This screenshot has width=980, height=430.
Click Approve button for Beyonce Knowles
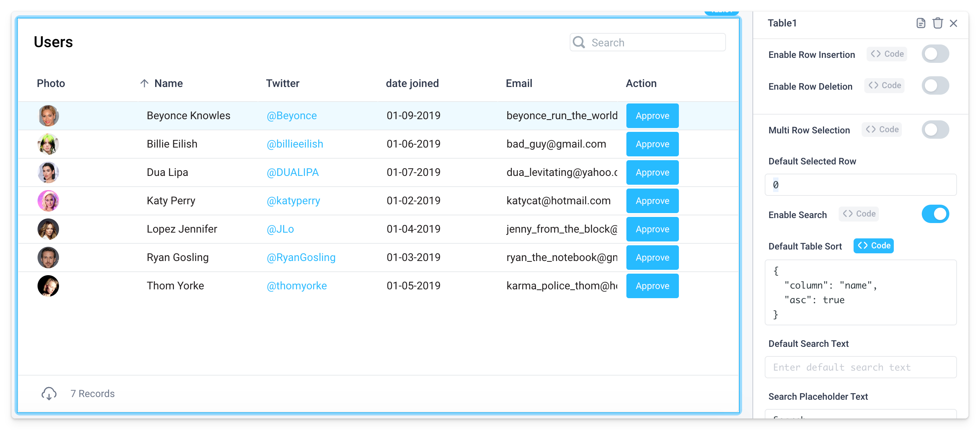point(652,116)
